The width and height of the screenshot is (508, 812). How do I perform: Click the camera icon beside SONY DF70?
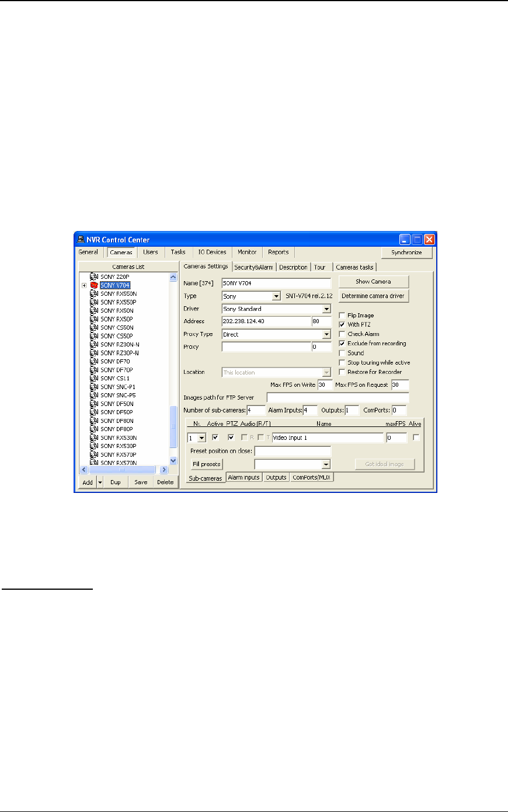[94, 362]
